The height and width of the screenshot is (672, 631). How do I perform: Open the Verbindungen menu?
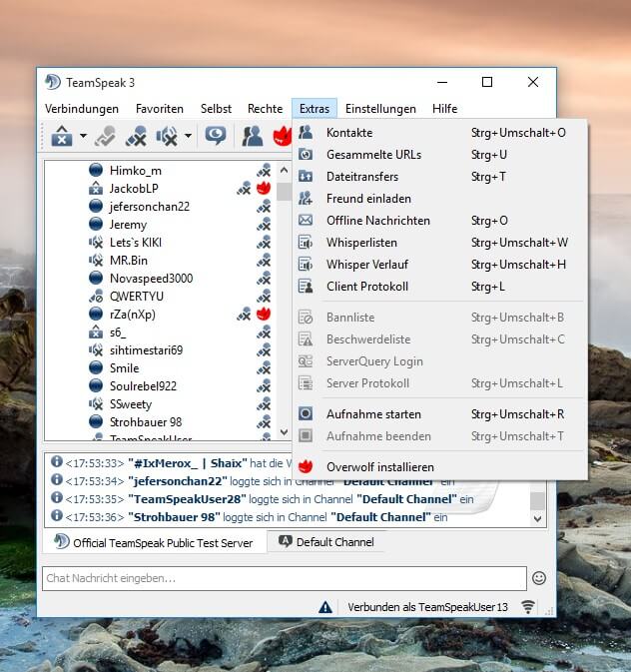[x=82, y=109]
